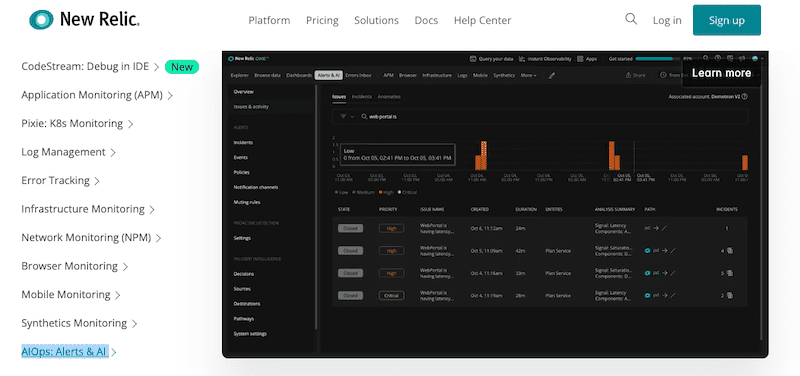This screenshot has height=376, width=800.
Task: Toggle the High legend item under the chart
Action: click(x=386, y=192)
